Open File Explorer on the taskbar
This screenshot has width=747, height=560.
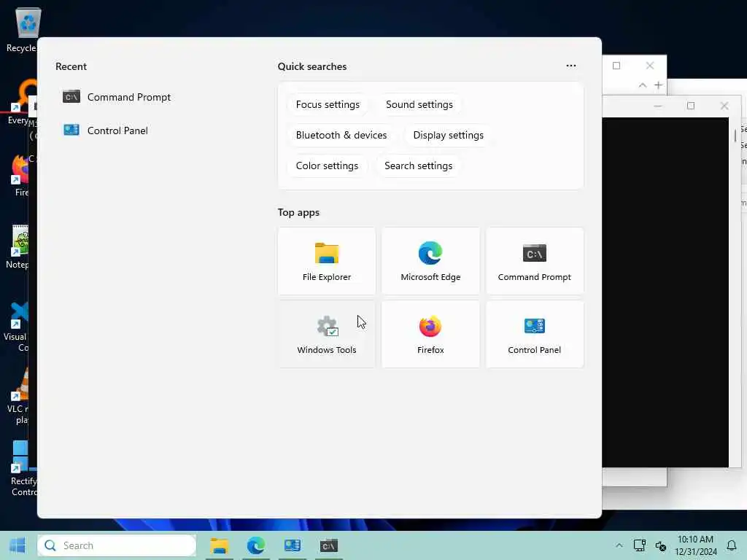tap(219, 545)
